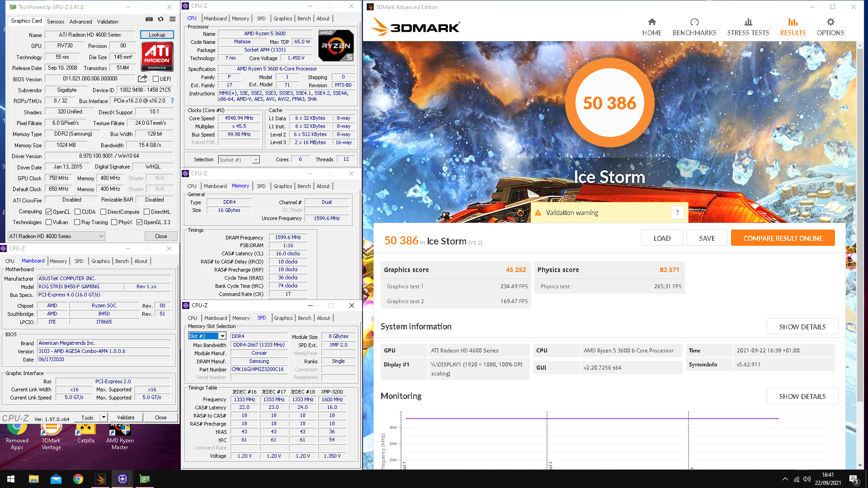
Task: Click the validation warning help question mark
Action: click(x=677, y=212)
